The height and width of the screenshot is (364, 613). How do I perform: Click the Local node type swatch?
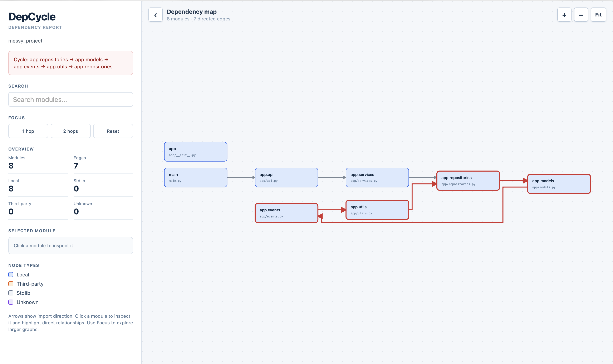(11, 275)
